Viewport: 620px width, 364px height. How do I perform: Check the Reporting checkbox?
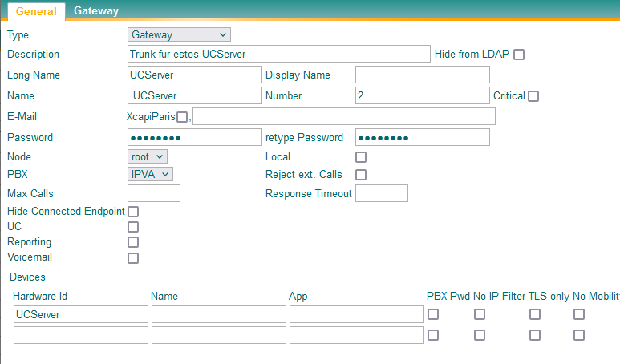133,242
